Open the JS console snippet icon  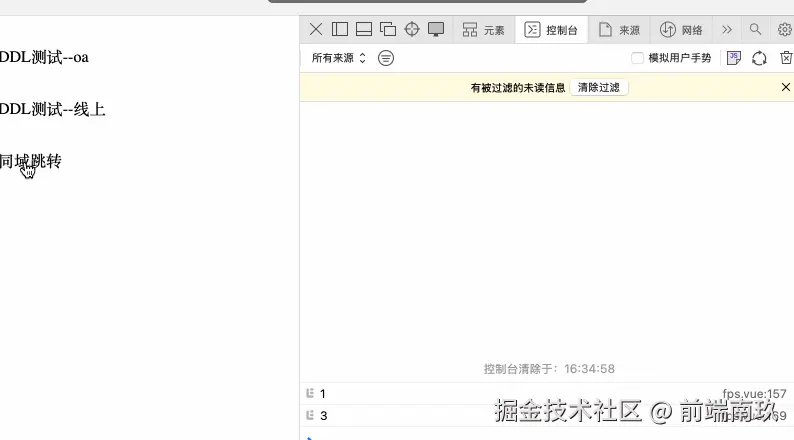pyautogui.click(x=734, y=58)
